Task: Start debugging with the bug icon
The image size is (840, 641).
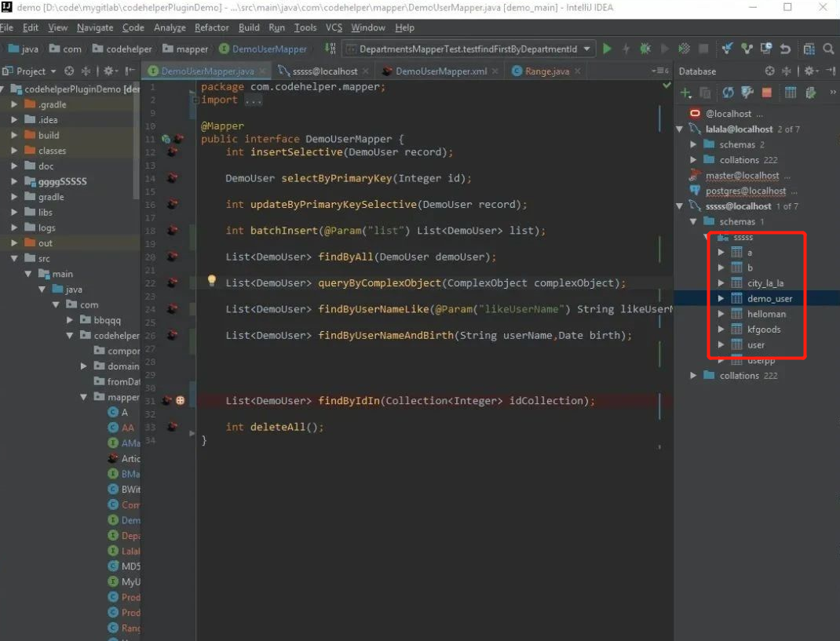Action: [645, 49]
